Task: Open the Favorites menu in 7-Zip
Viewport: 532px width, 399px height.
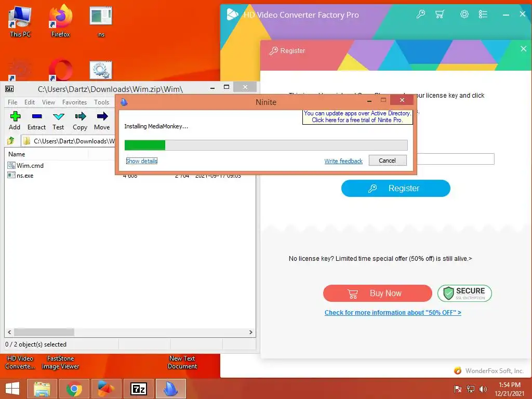Action: (74, 102)
